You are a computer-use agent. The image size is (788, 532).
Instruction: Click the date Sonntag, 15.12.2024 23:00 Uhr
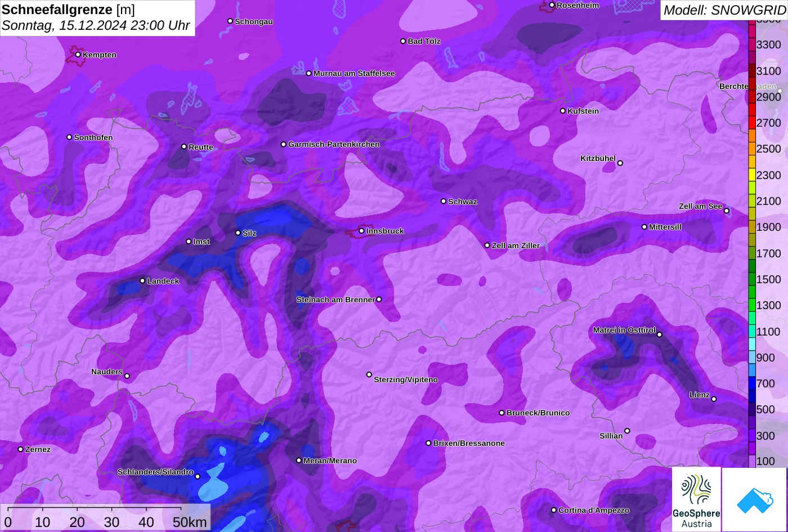click(96, 26)
